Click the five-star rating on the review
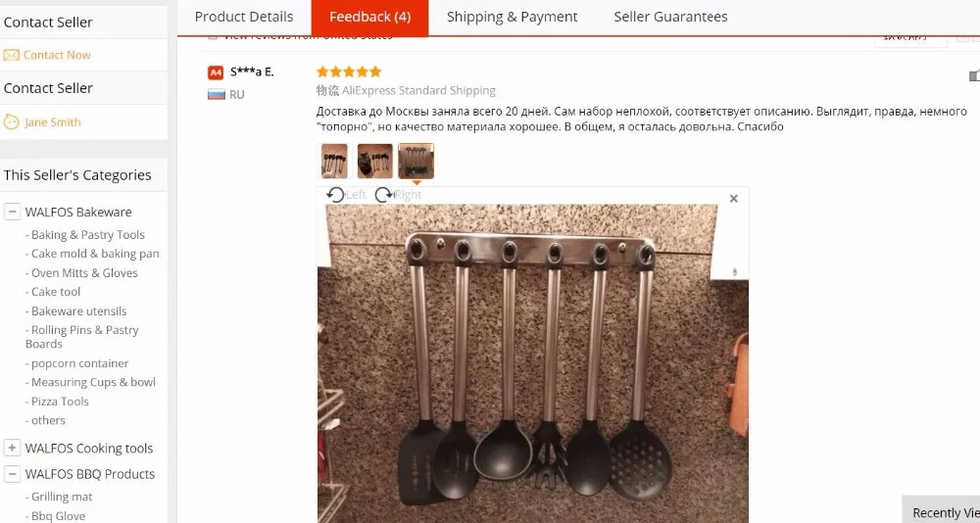 (349, 71)
